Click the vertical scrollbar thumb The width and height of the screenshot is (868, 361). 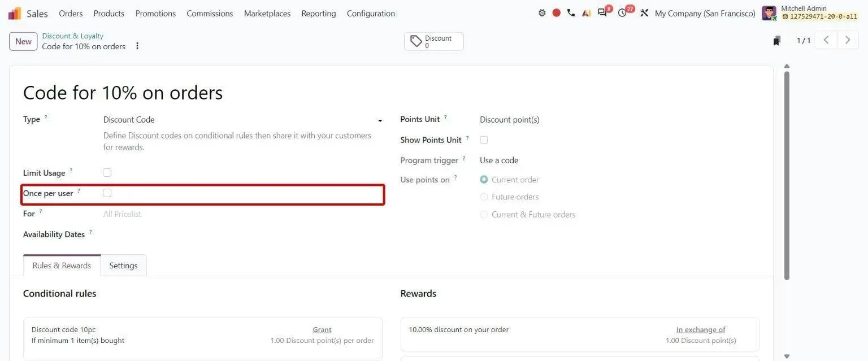pos(787,175)
